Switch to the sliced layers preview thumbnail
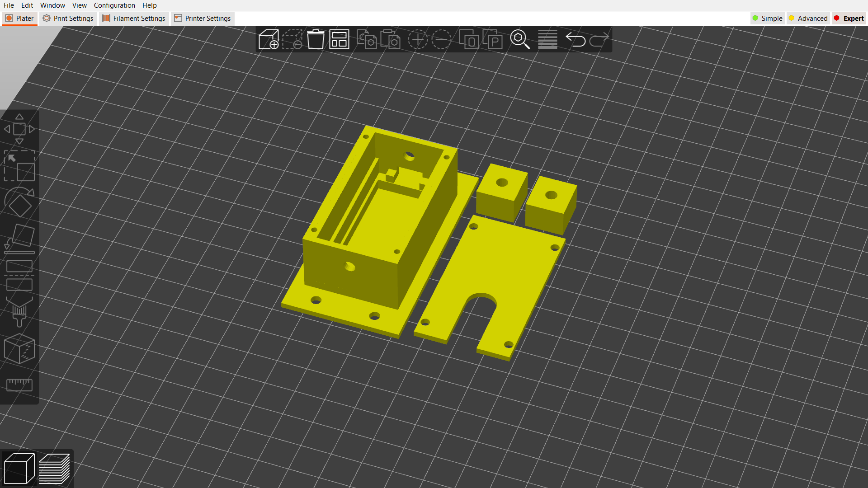The width and height of the screenshot is (868, 488). tap(55, 468)
